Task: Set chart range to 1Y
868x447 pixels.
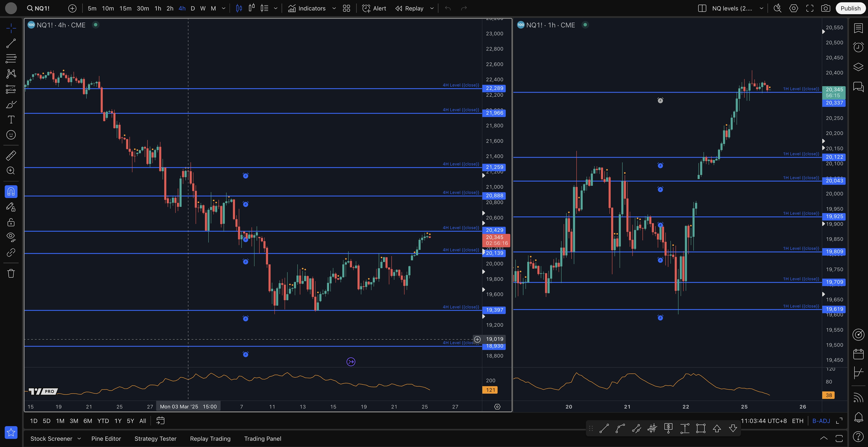Action: 118,421
